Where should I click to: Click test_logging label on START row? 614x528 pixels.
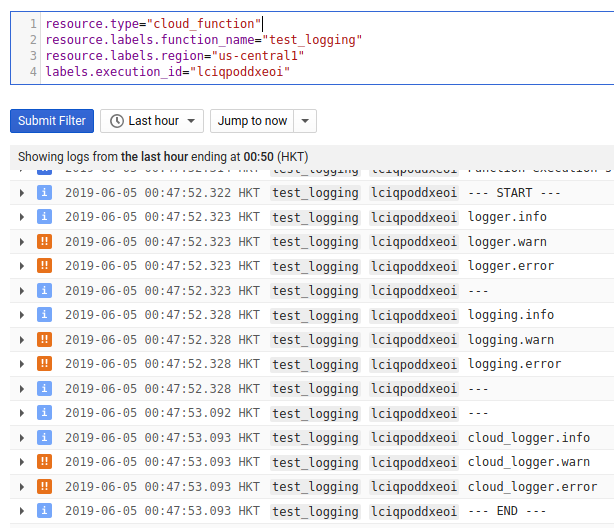[x=315, y=193]
